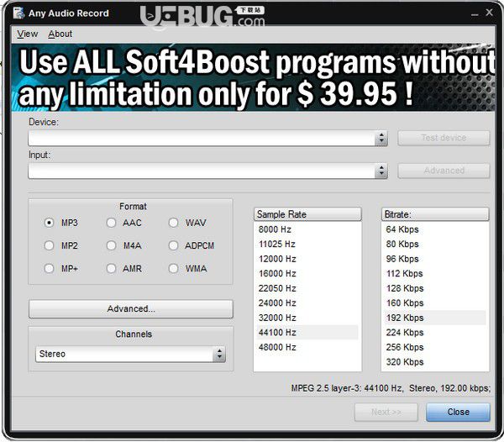
Task: Choose 160 Kbps bitrate
Action: tap(435, 303)
